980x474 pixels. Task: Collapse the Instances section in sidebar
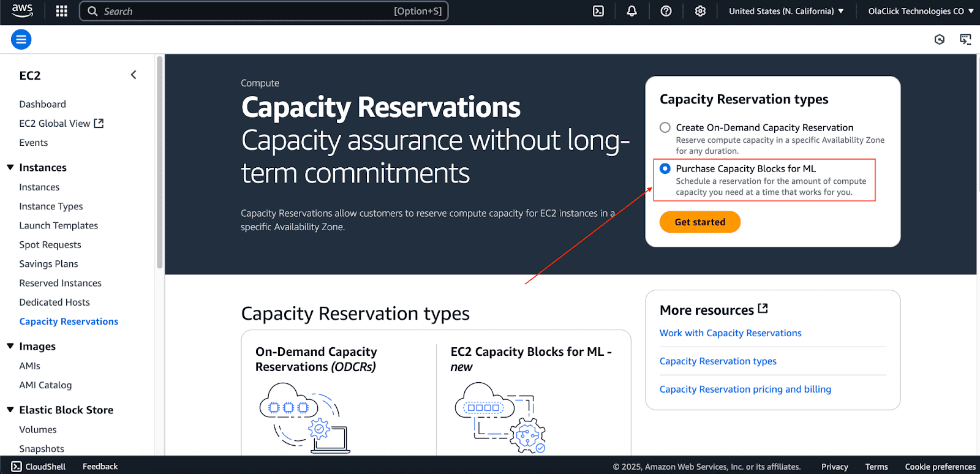coord(10,167)
